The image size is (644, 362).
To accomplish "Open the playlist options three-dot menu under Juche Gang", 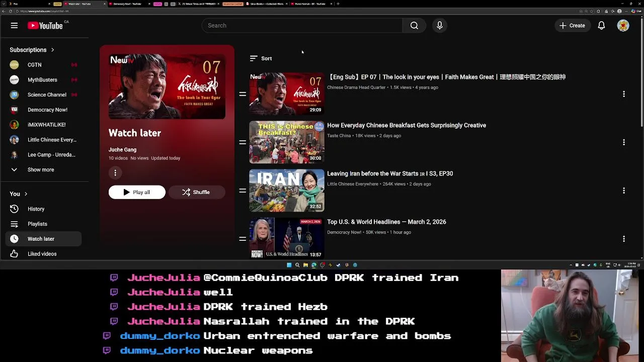I will click(x=115, y=173).
